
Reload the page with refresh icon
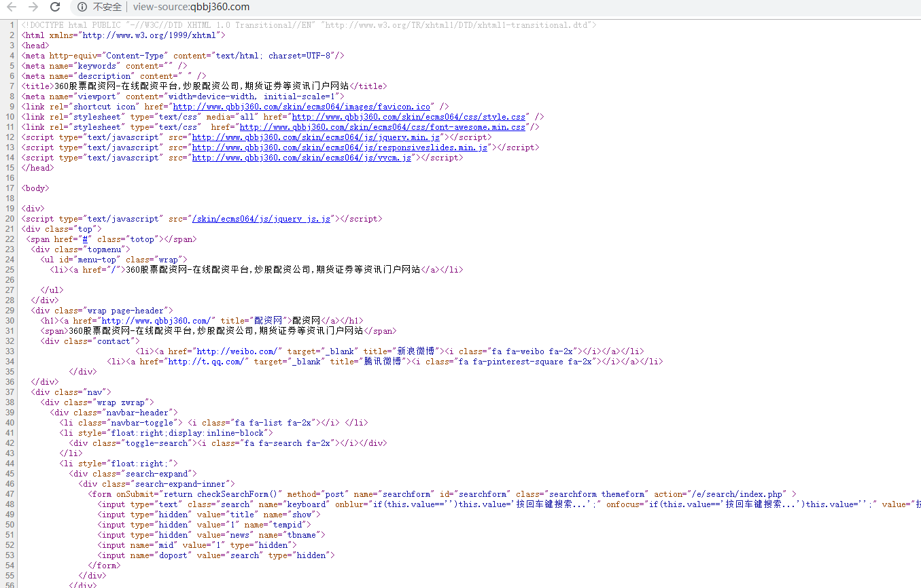56,7
